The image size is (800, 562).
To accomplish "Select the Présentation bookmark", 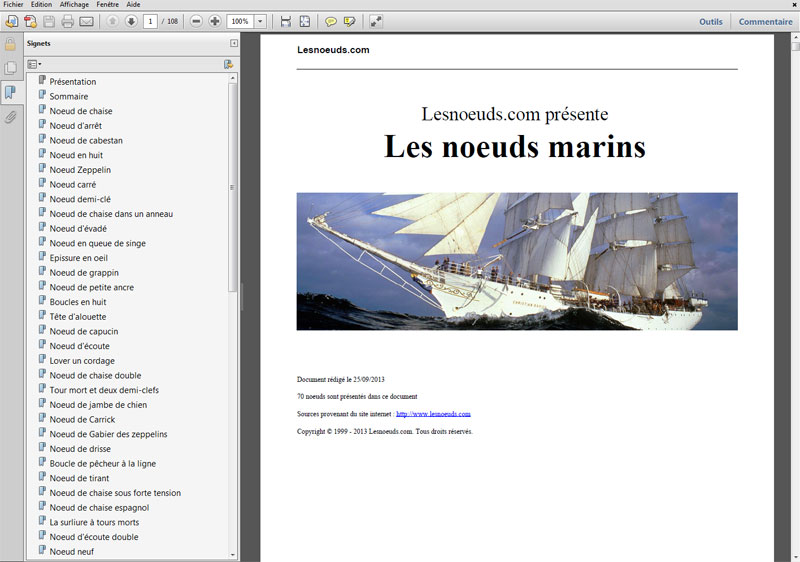I will coord(72,82).
